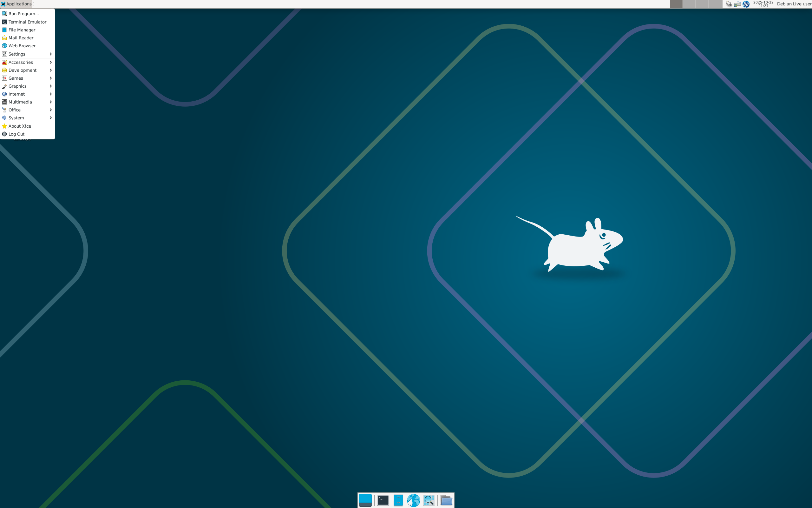Switch to the first (darkest) workspace
Viewport: 812px width, 508px height.
[x=676, y=4]
